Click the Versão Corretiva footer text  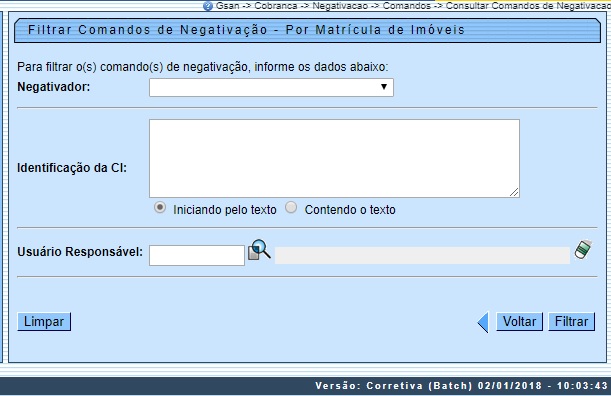[461, 386]
